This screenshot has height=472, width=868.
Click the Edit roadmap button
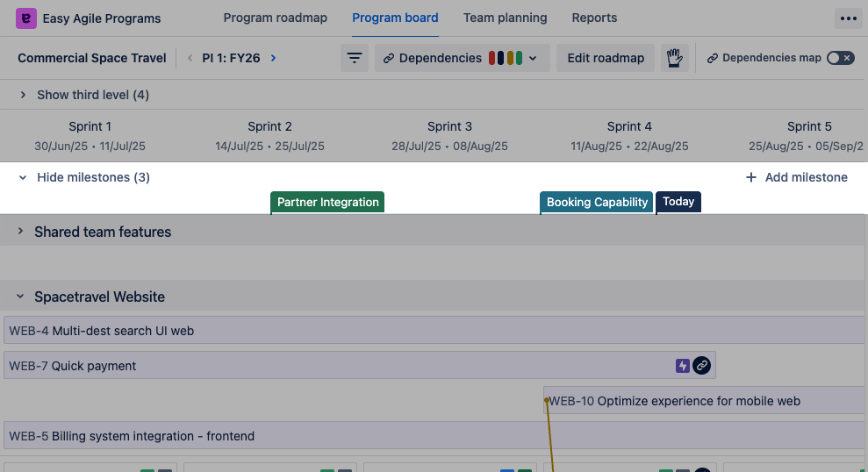tap(606, 58)
